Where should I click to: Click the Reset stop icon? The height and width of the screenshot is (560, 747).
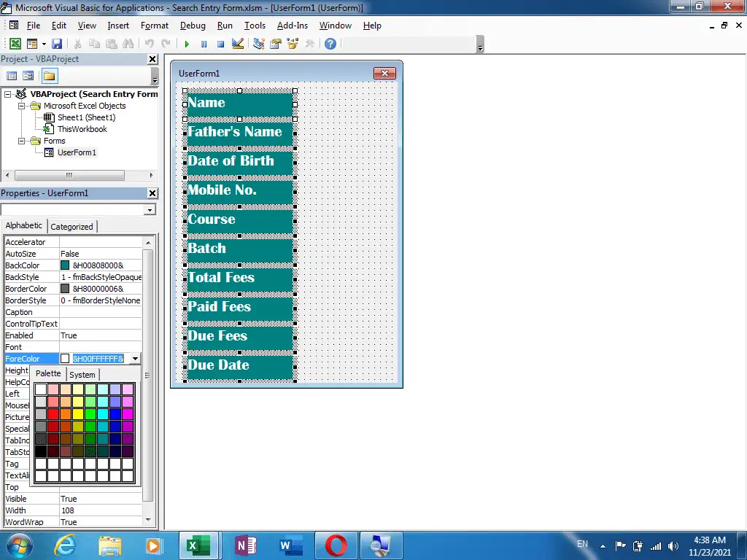(x=220, y=44)
